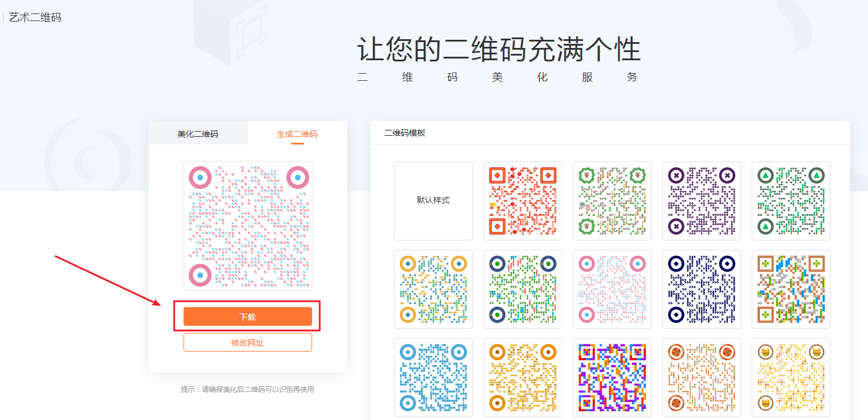
Task: Select the navy blue diamond QR template
Action: (701, 289)
